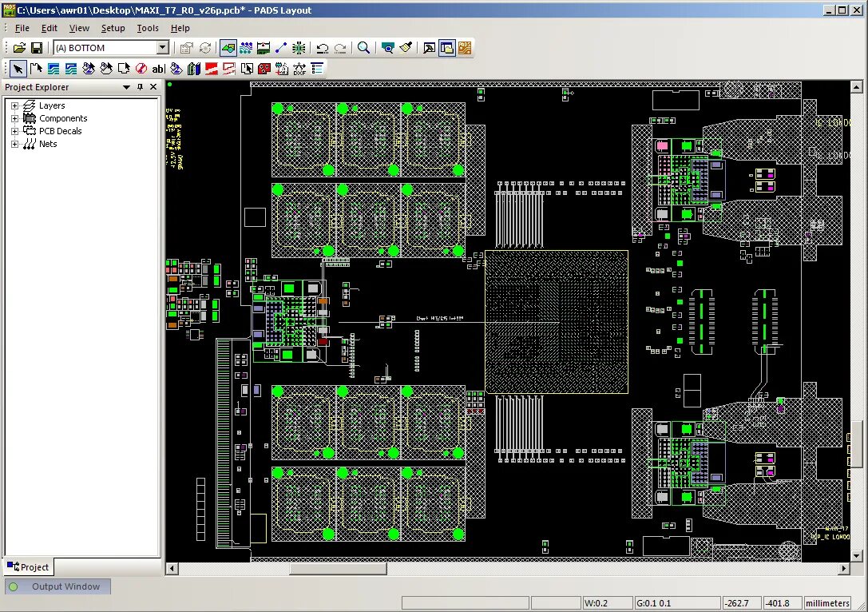868x612 pixels.
Task: Open the Help menu
Action: 180,28
